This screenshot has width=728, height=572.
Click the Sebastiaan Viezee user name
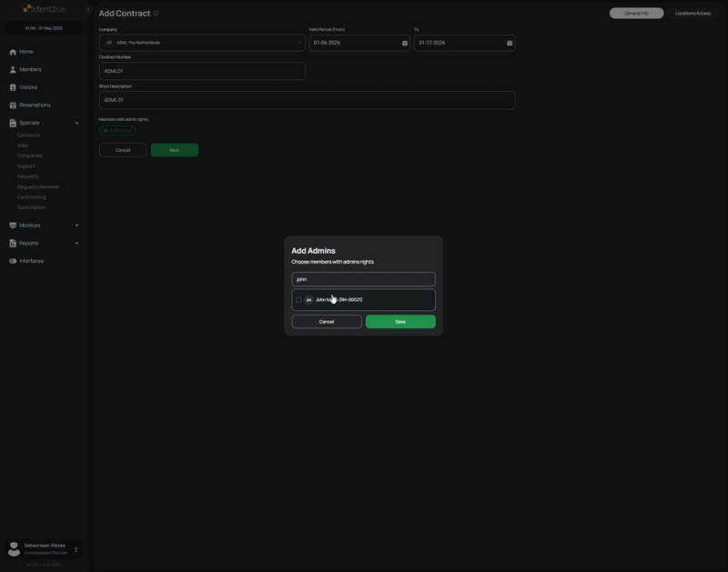pyautogui.click(x=45, y=546)
